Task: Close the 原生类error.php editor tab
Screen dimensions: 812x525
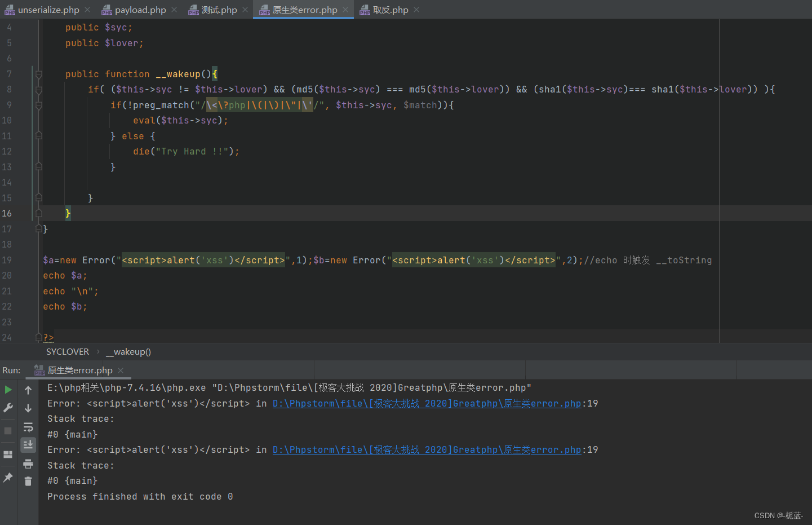Action: [x=345, y=10]
